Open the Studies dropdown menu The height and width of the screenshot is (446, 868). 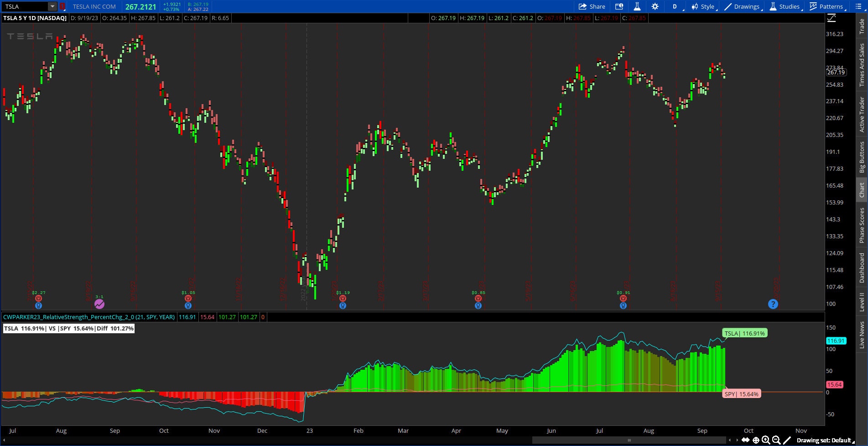(786, 6)
